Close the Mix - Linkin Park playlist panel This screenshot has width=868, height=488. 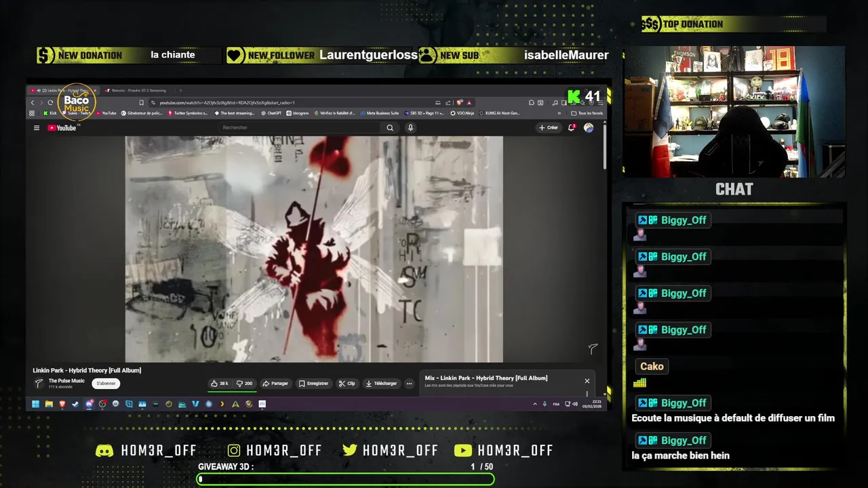pyautogui.click(x=587, y=381)
